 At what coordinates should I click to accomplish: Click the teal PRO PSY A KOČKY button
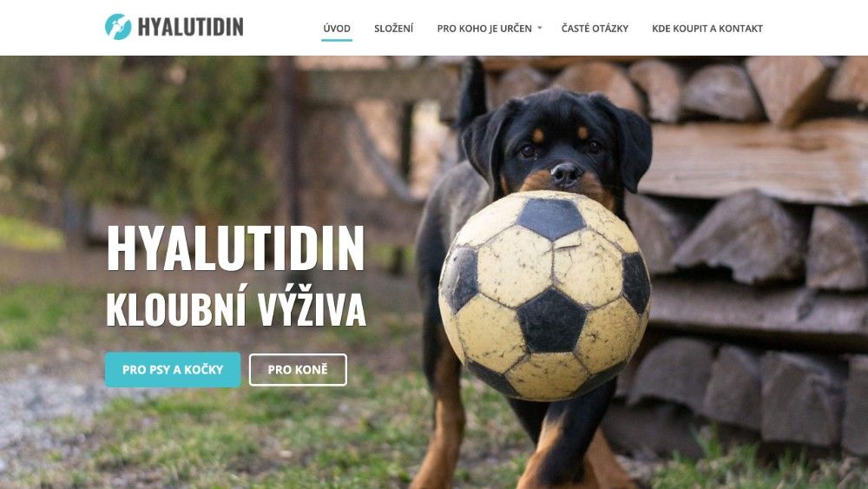pyautogui.click(x=173, y=369)
